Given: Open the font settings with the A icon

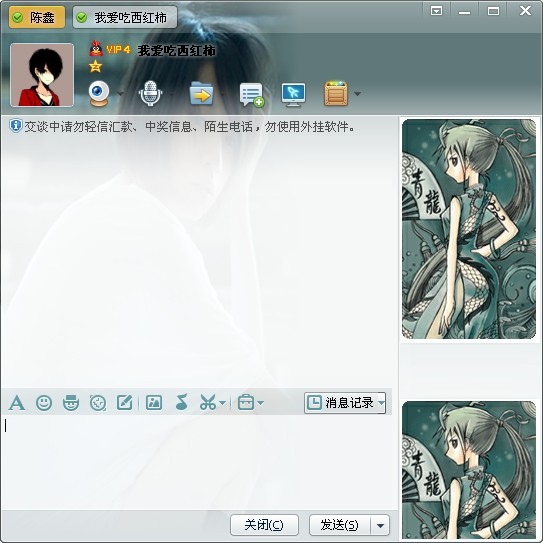Looking at the screenshot, I should click(17, 403).
